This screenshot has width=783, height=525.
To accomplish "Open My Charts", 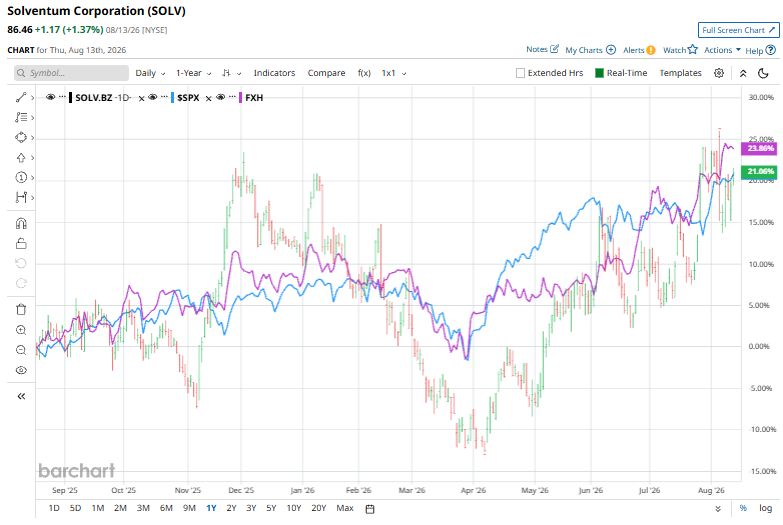I will [x=590, y=50].
